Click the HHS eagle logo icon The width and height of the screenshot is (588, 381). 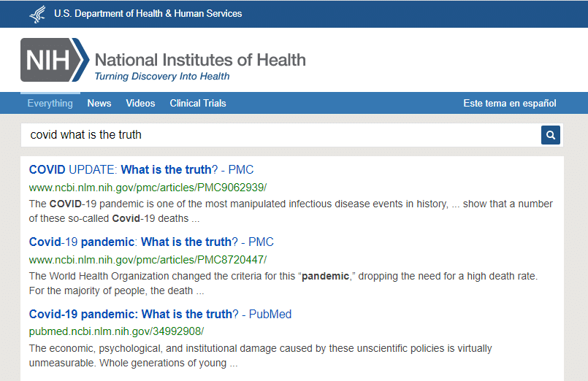coord(37,15)
